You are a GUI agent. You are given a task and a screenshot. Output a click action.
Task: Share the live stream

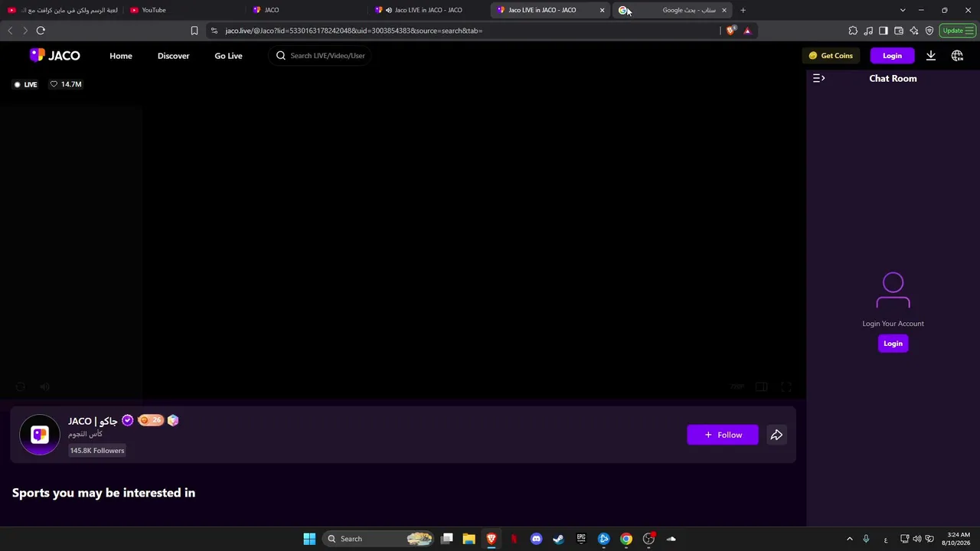[x=776, y=435]
